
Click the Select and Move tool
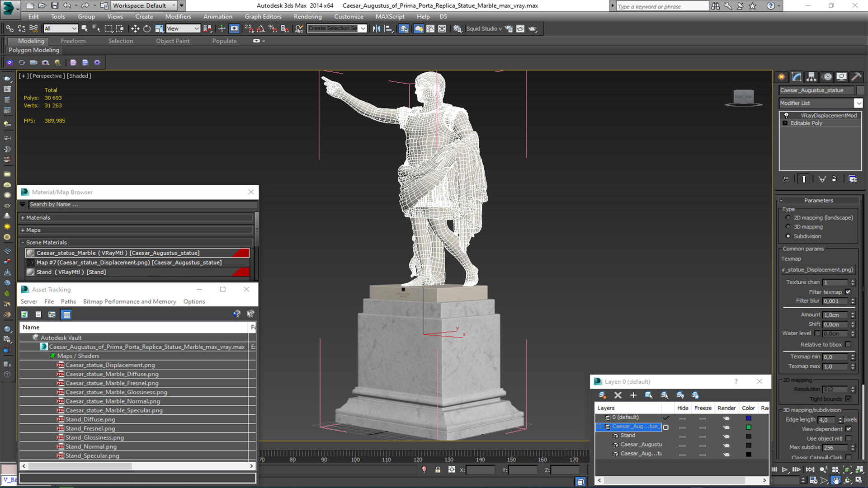[x=135, y=28]
